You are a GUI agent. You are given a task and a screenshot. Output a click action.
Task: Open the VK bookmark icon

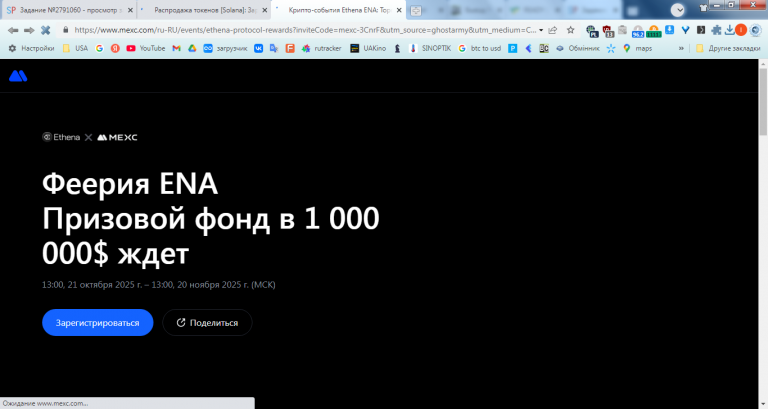259,48
